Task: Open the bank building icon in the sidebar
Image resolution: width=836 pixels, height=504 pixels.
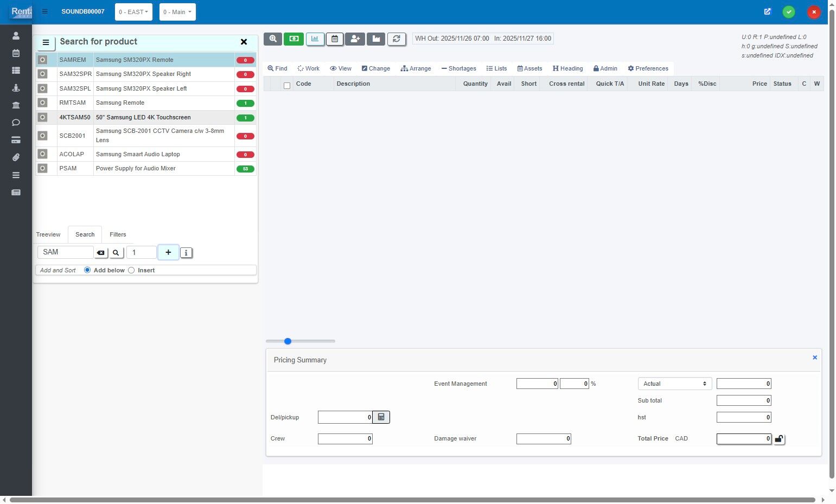Action: [16, 105]
